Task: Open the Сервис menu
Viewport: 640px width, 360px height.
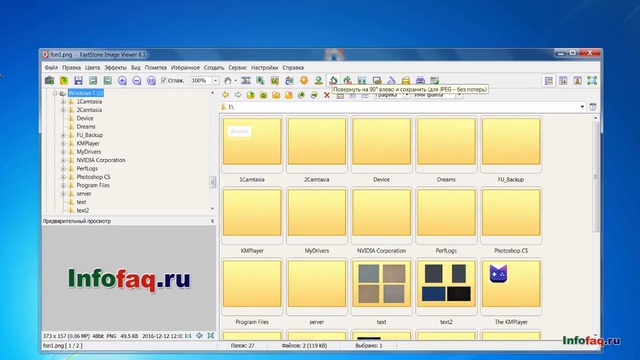Action: coord(238,68)
